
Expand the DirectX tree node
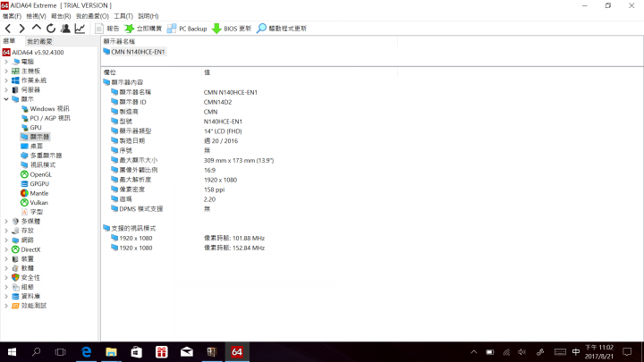click(x=6, y=249)
